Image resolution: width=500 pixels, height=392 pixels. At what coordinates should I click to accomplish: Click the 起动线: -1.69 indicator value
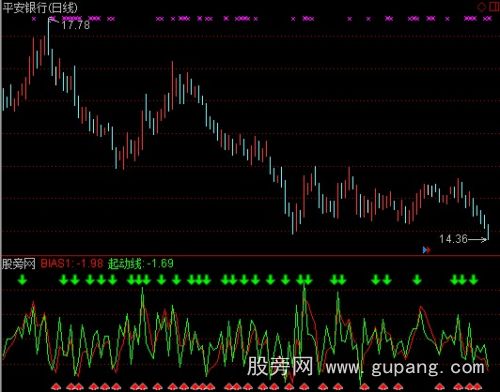point(141,263)
